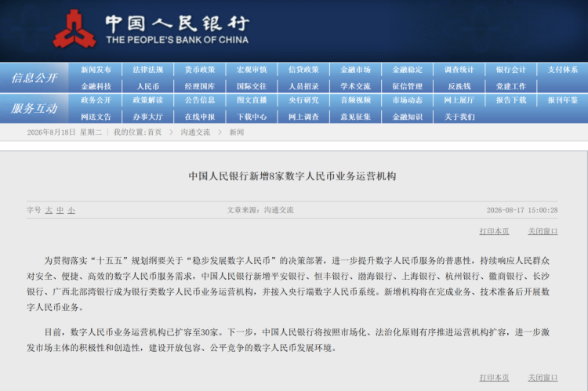Image resolution: width=588 pixels, height=391 pixels.
Task: Go to 人员招录 page
Action: [x=303, y=86]
